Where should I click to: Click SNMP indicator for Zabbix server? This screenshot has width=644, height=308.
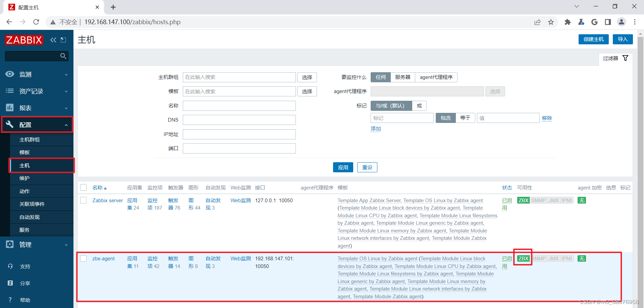click(x=538, y=201)
